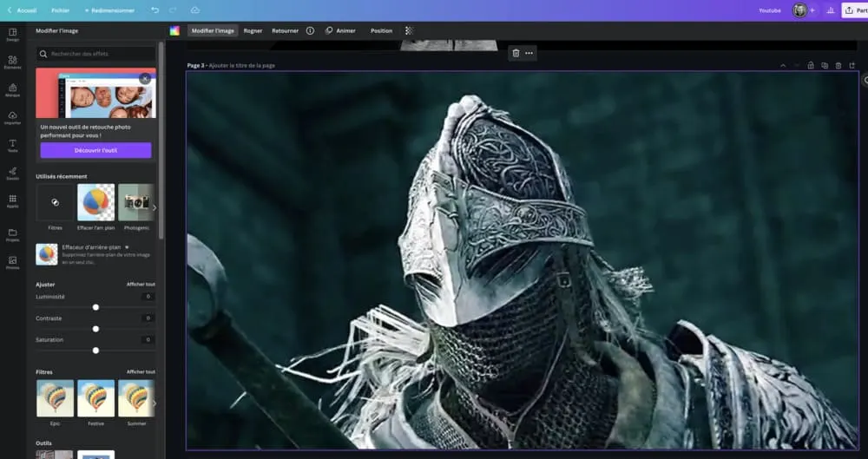Screen dimensions: 868x459
Task: Click the Animer button
Action: coord(340,31)
